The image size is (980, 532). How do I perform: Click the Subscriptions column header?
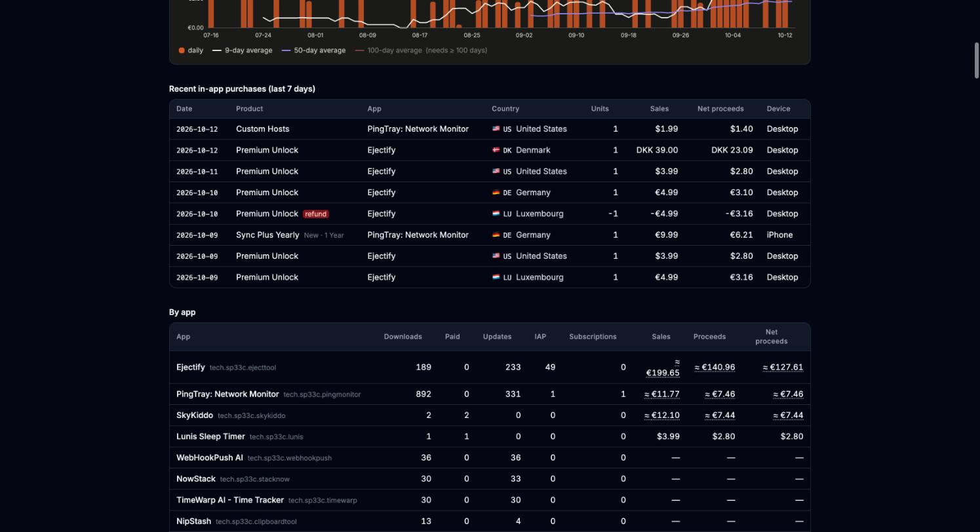tap(593, 337)
